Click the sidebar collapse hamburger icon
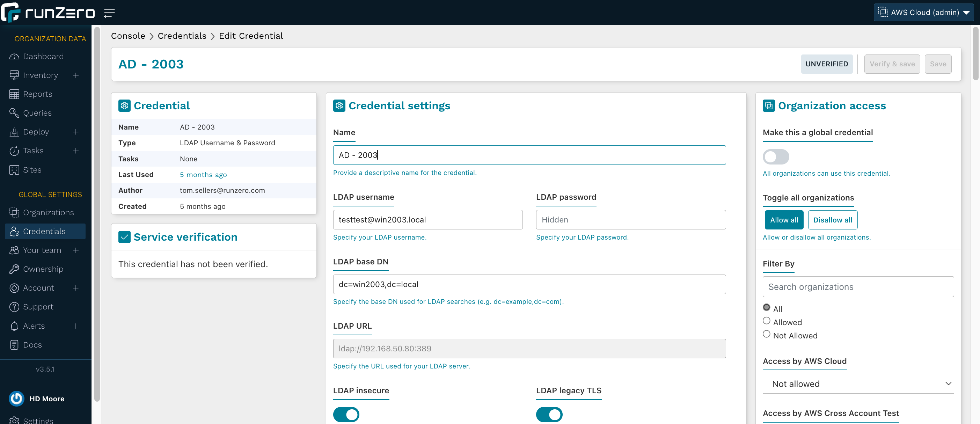980x424 pixels. 109,13
